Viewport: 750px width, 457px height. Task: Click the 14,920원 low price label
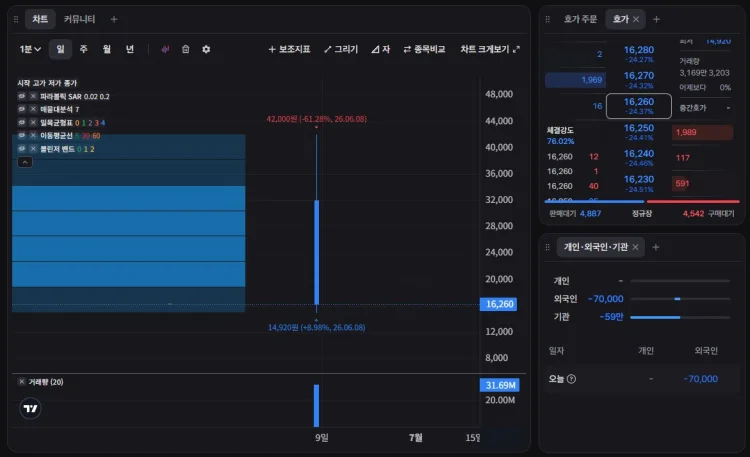pyautogui.click(x=316, y=327)
